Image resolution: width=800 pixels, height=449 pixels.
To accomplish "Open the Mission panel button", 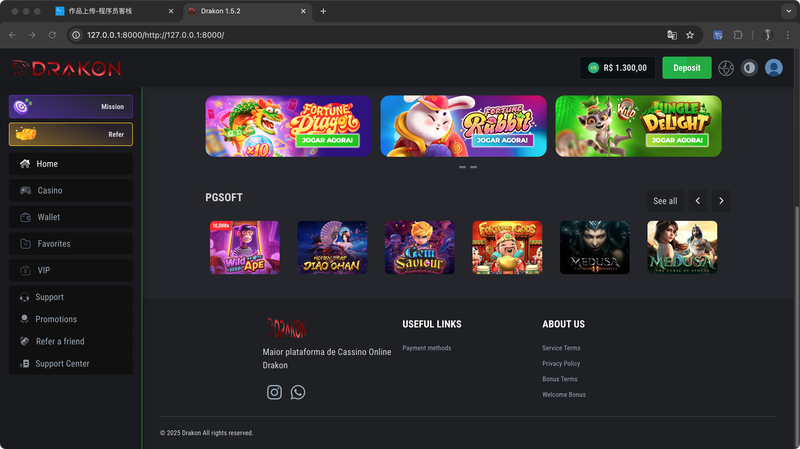I will (x=71, y=107).
